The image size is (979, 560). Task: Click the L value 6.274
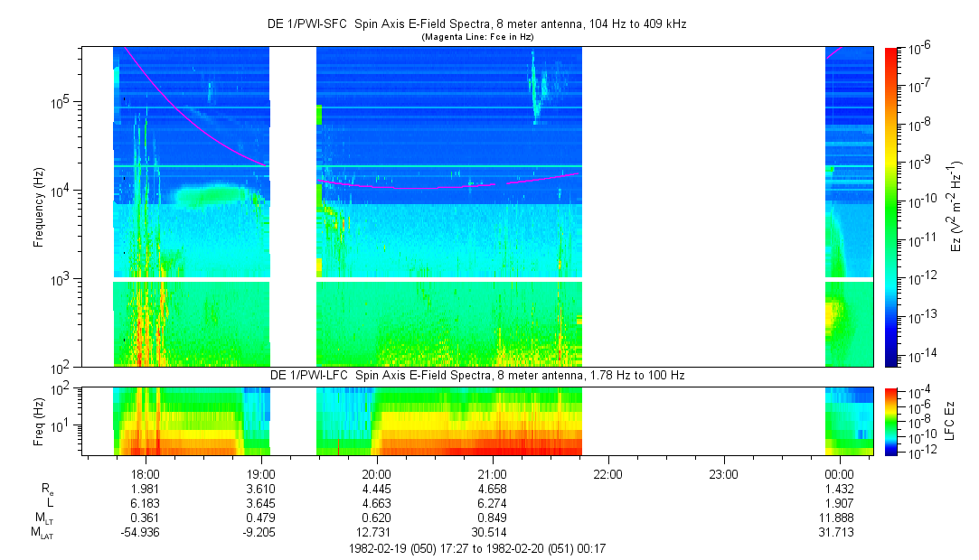point(493,503)
